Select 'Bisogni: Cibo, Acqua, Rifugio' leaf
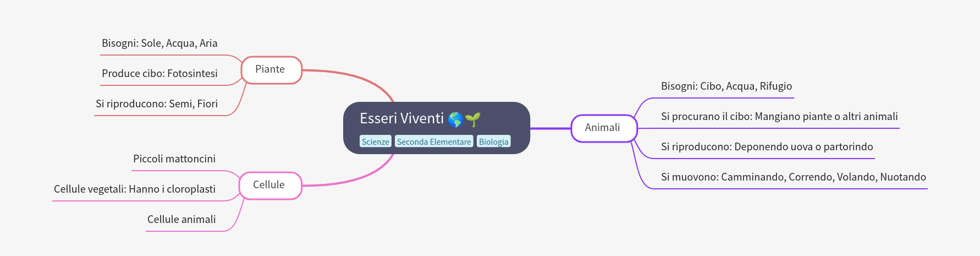980x256 pixels. [726, 86]
